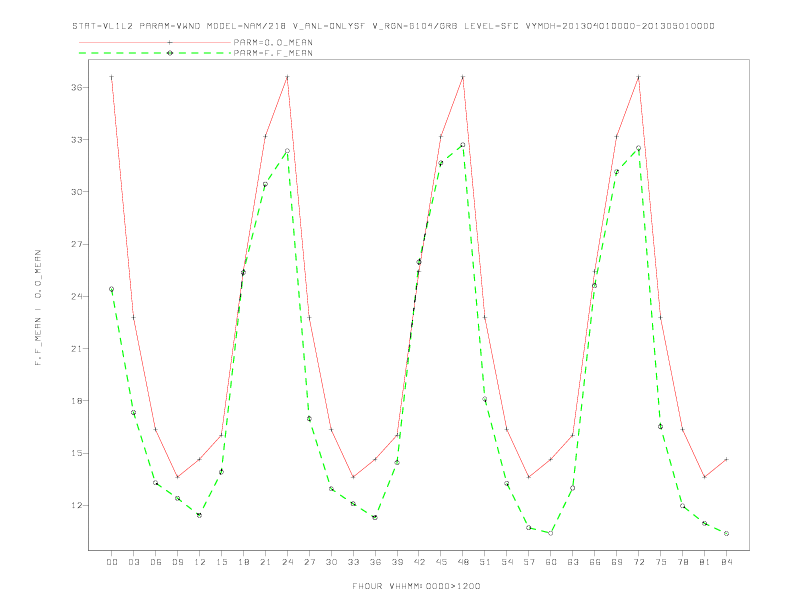Click the x-axis tick label 45
Screen dimensions: 792x612
441,562
